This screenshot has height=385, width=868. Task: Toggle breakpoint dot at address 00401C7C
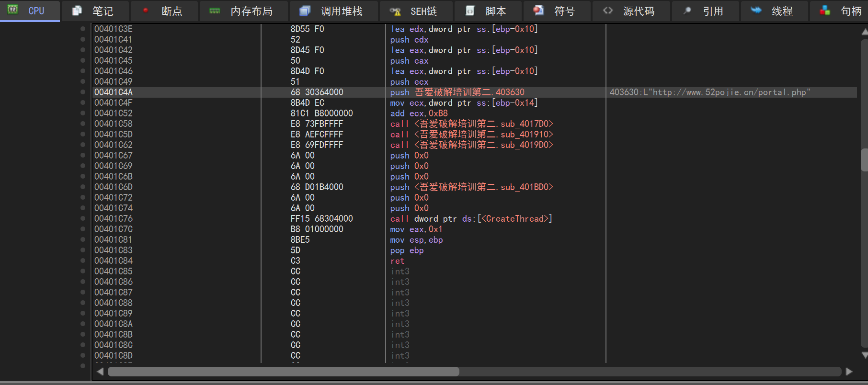[x=83, y=229]
